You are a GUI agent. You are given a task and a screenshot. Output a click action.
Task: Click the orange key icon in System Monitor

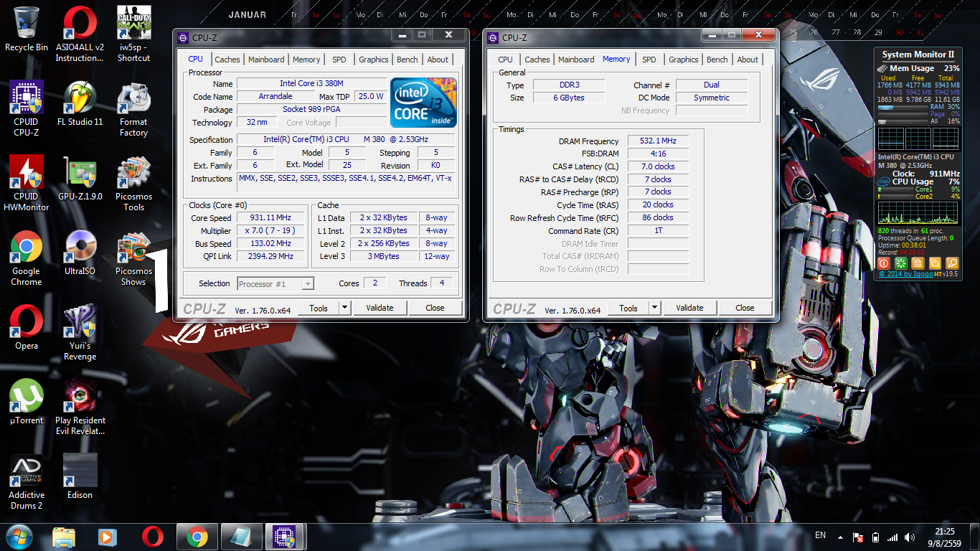[x=952, y=263]
